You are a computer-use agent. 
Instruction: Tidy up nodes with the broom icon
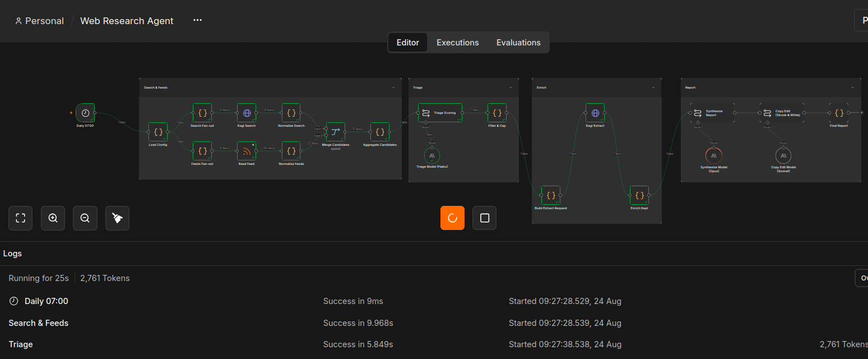(118, 218)
